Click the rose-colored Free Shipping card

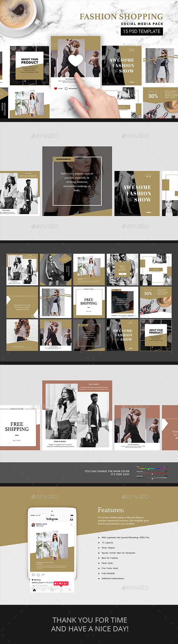tap(20, 428)
